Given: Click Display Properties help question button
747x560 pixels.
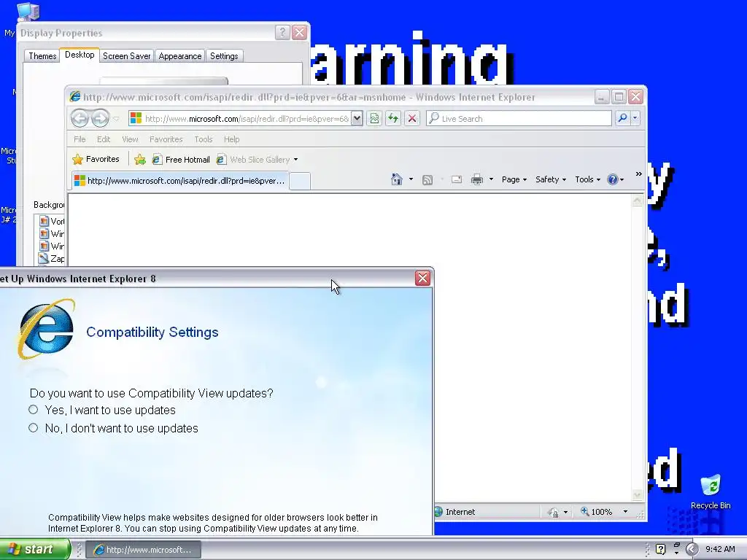Looking at the screenshot, I should 282,32.
